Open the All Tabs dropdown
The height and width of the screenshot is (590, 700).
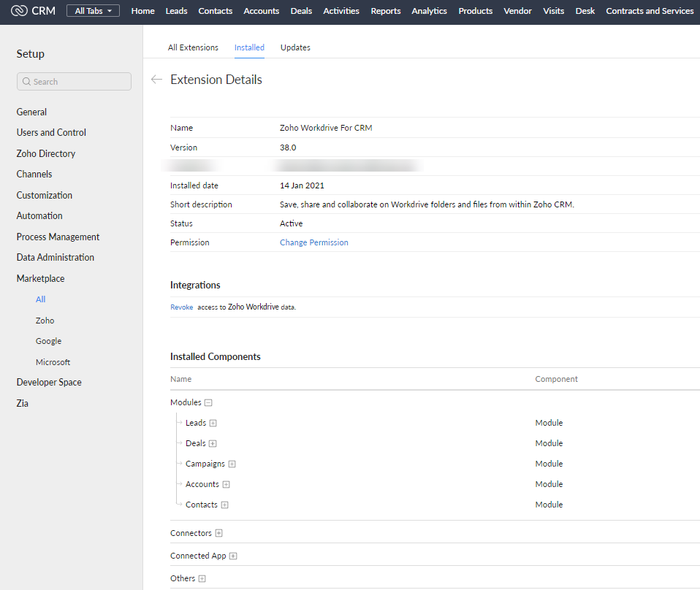(93, 11)
